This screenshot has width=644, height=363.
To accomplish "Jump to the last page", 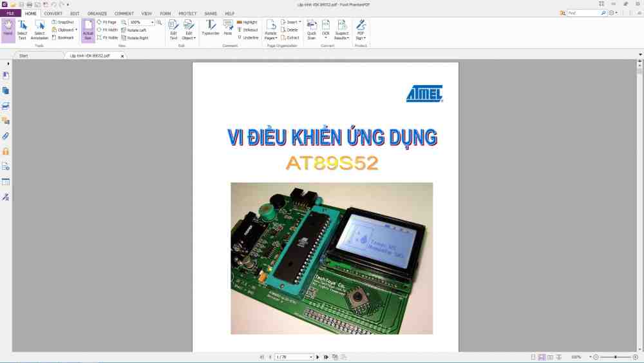I will 326,357.
